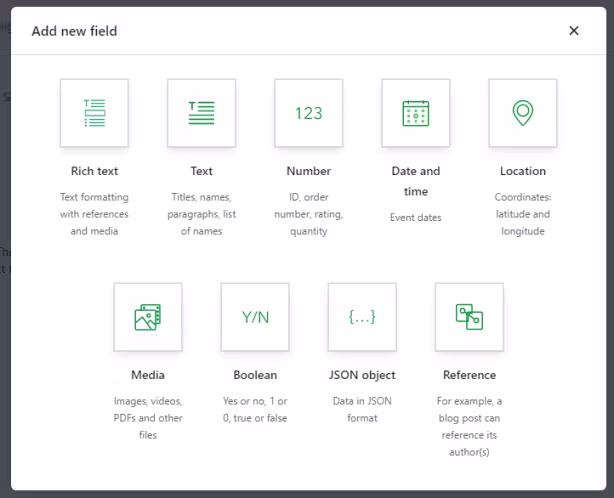The image size is (614, 498).
Task: Click the Number field label
Action: [x=309, y=171]
